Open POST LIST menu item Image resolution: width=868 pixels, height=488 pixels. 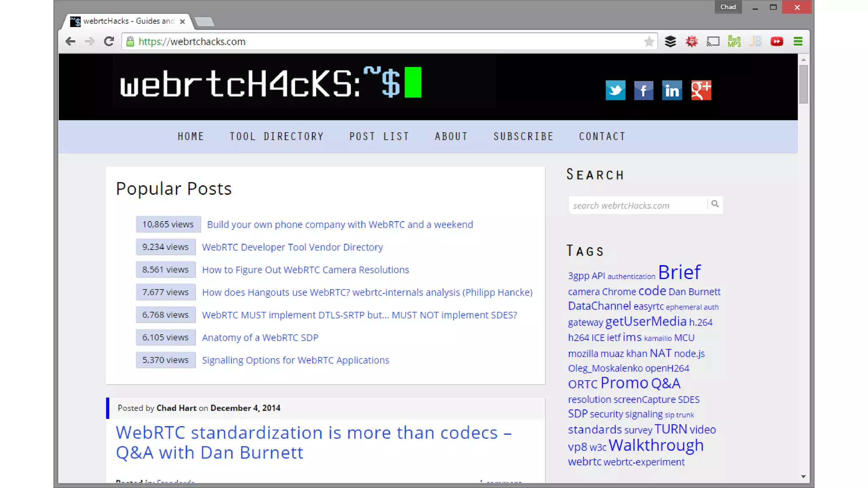pyautogui.click(x=379, y=136)
